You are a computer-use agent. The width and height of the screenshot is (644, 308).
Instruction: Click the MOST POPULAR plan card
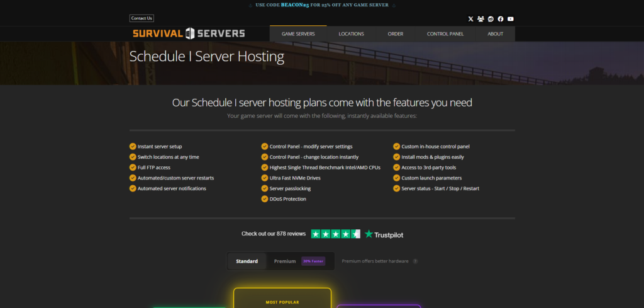pos(282,298)
